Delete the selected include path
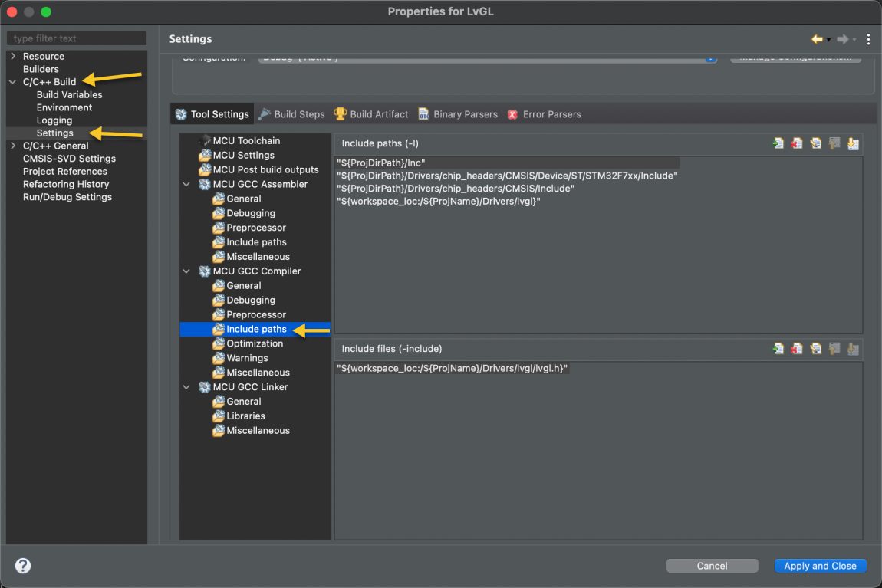 (x=796, y=143)
